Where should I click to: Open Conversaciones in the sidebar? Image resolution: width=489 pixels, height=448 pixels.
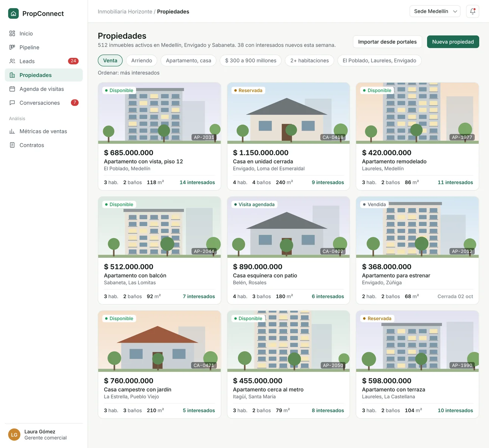point(44,103)
